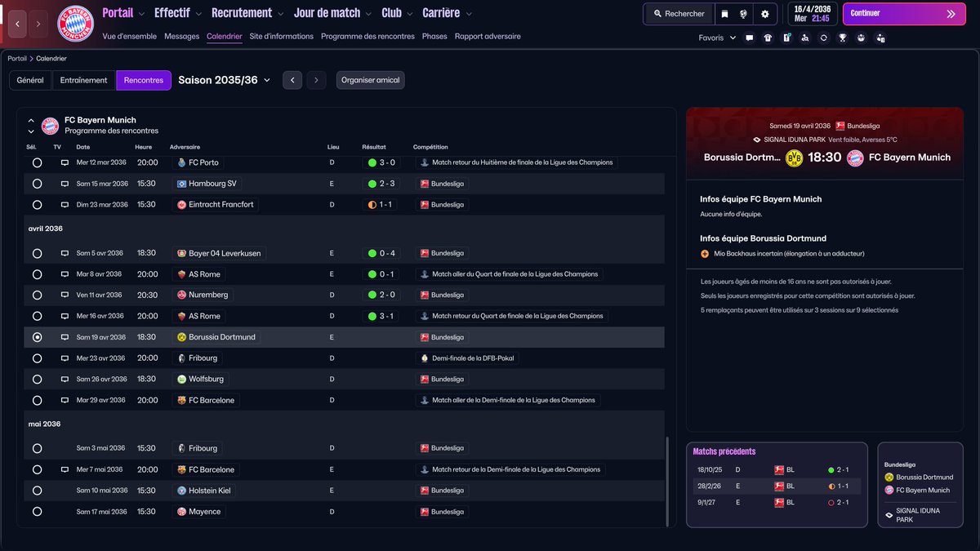This screenshot has height=551, width=980.
Task: Go forward with the right navigation arrow
Action: [x=39, y=24]
